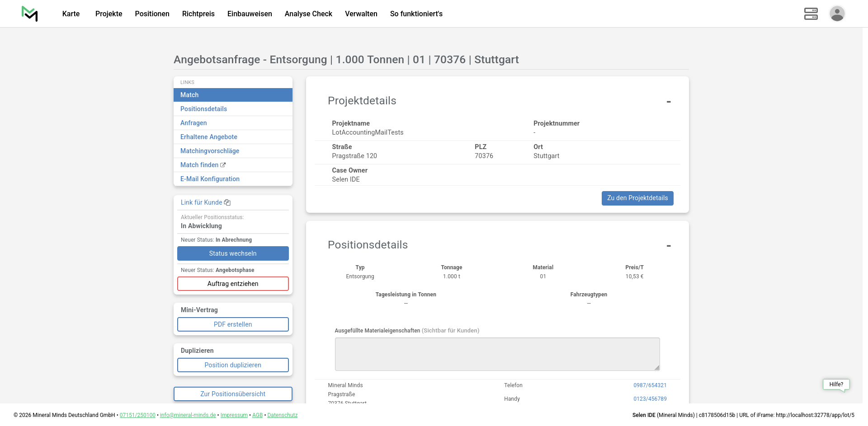Open the user profile avatar menu
Screen dimensions: 868x426
tap(837, 14)
